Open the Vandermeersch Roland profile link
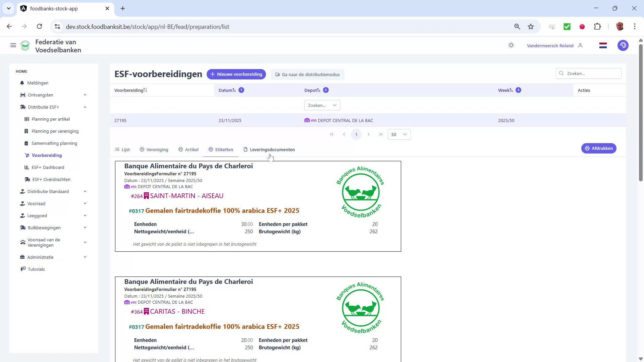 (550, 46)
